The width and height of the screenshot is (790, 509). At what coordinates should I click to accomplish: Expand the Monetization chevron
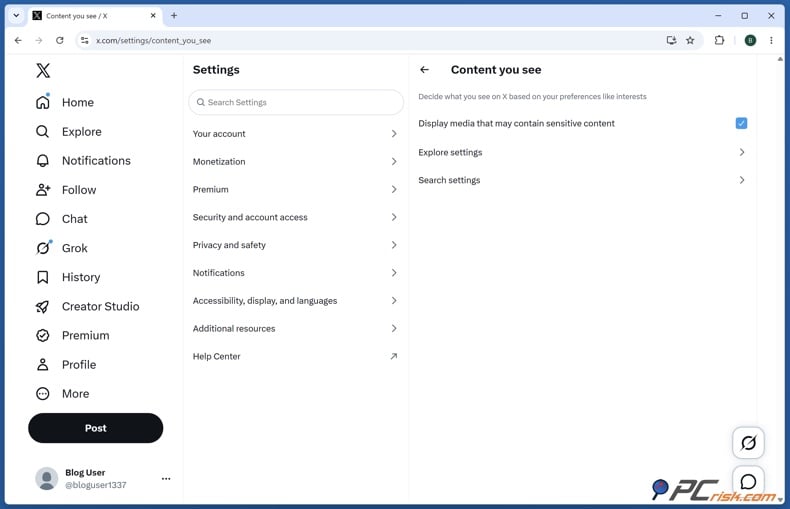click(394, 161)
